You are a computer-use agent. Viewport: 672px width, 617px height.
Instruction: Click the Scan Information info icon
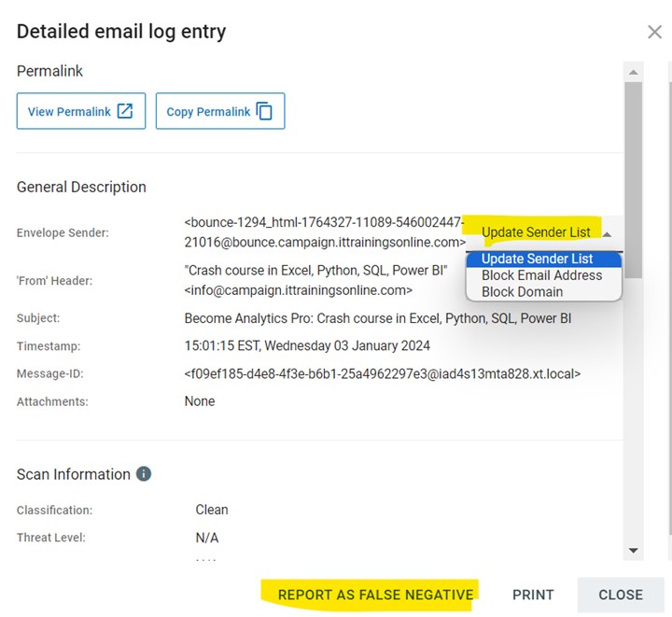click(144, 474)
